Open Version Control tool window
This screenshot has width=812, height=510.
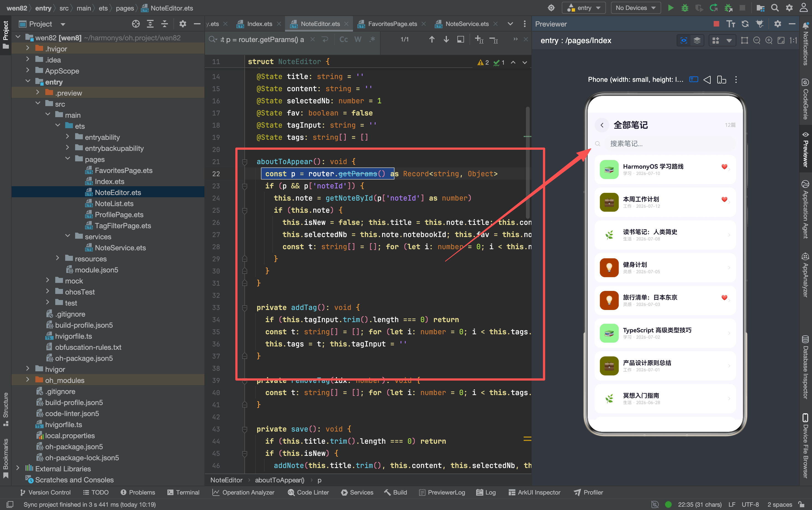click(x=45, y=493)
